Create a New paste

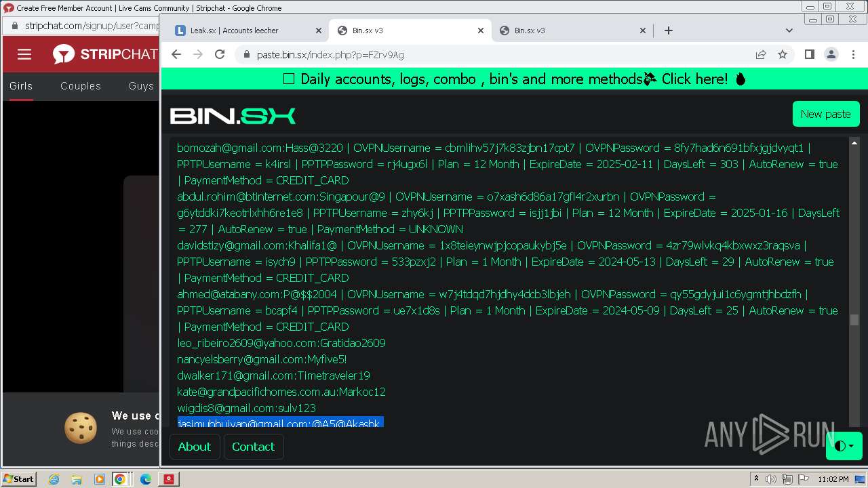(x=825, y=114)
